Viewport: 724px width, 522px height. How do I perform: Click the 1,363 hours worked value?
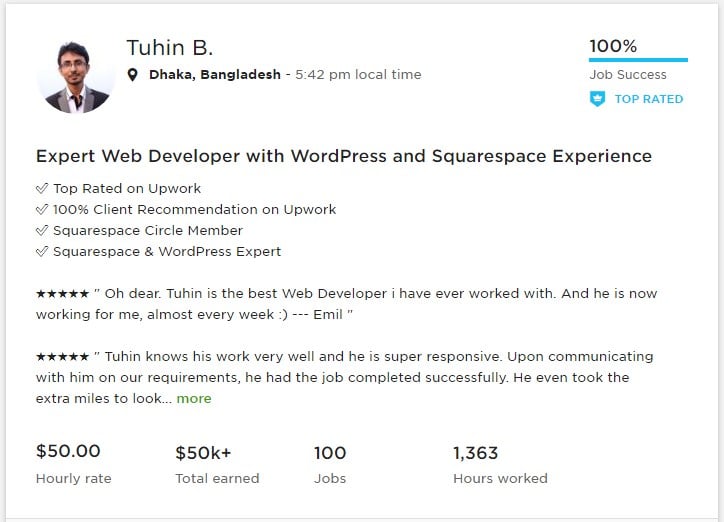pyautogui.click(x=475, y=453)
